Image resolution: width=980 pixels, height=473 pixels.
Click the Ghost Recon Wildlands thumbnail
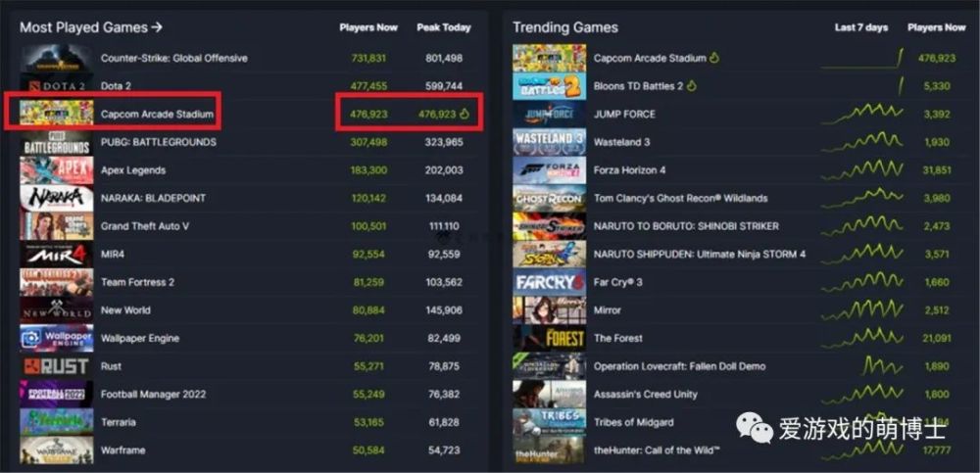(550, 198)
